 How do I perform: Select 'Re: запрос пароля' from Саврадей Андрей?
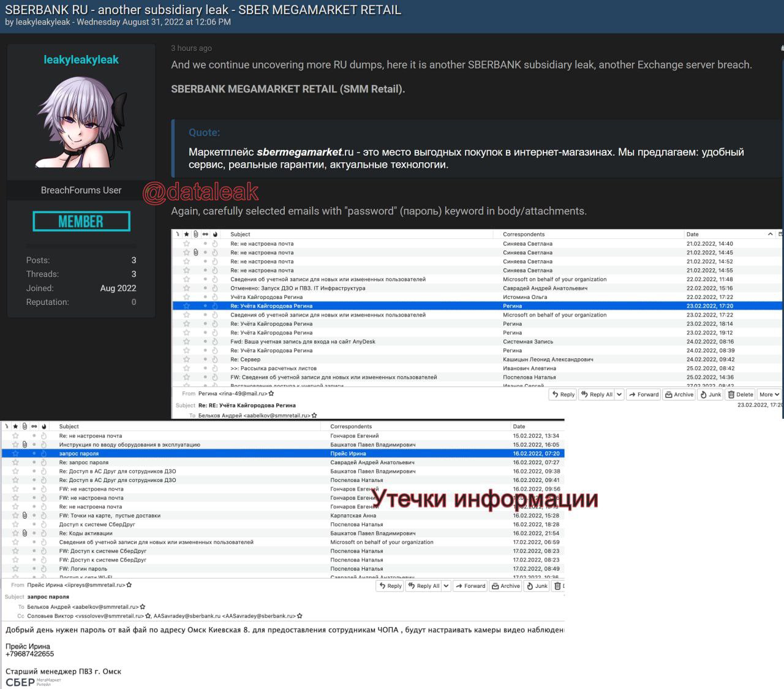[x=282, y=462]
